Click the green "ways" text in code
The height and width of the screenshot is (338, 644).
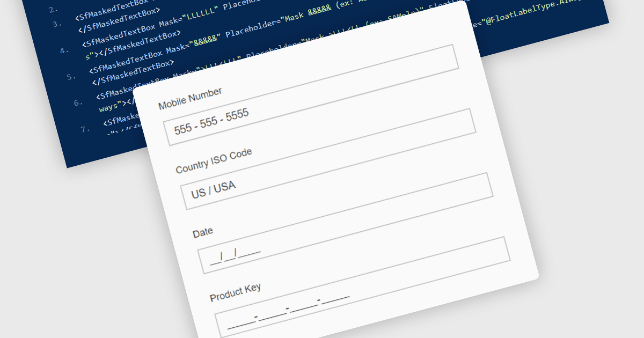[110, 107]
